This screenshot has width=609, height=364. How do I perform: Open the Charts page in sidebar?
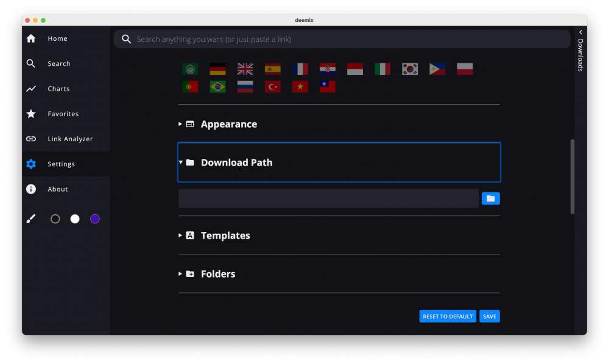(58, 89)
